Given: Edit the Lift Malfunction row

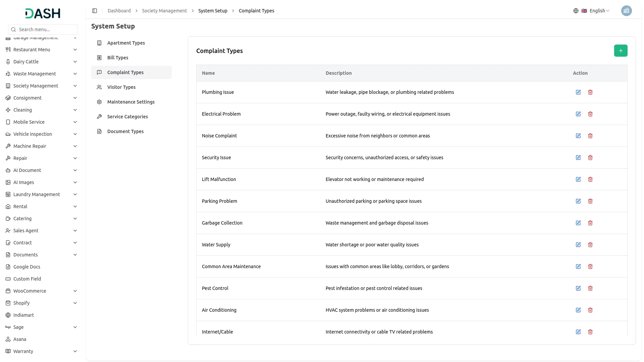Looking at the screenshot, I should tap(578, 179).
